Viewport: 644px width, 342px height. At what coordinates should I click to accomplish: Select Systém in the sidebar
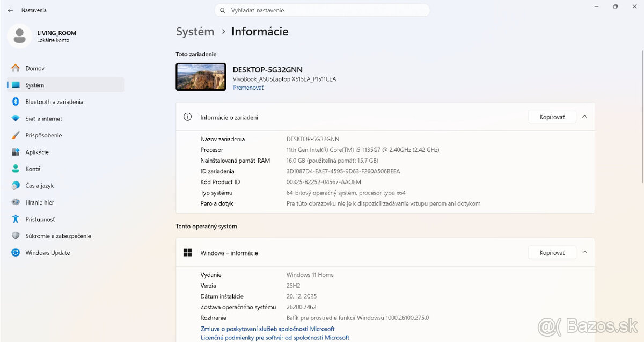35,85
